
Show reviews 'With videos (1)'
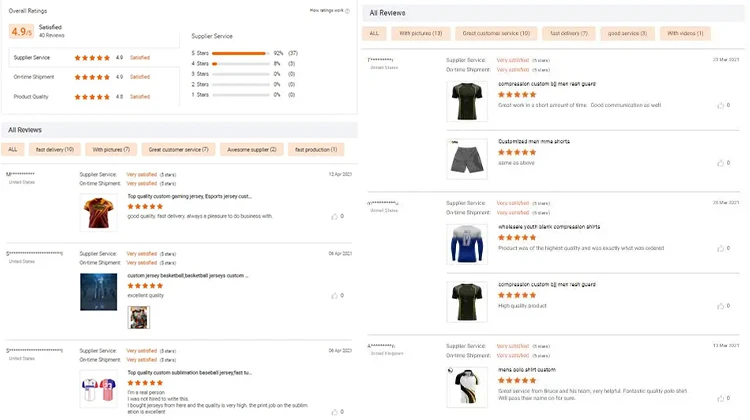(x=686, y=33)
